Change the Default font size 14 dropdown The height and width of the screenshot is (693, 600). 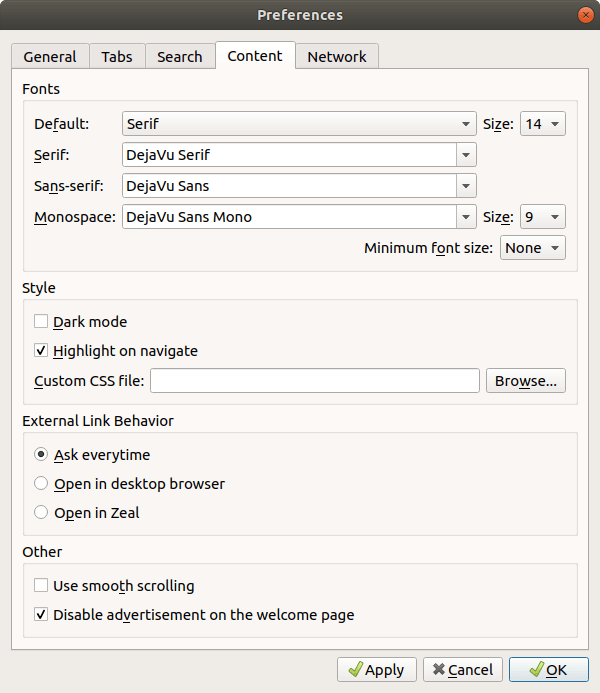[543, 124]
